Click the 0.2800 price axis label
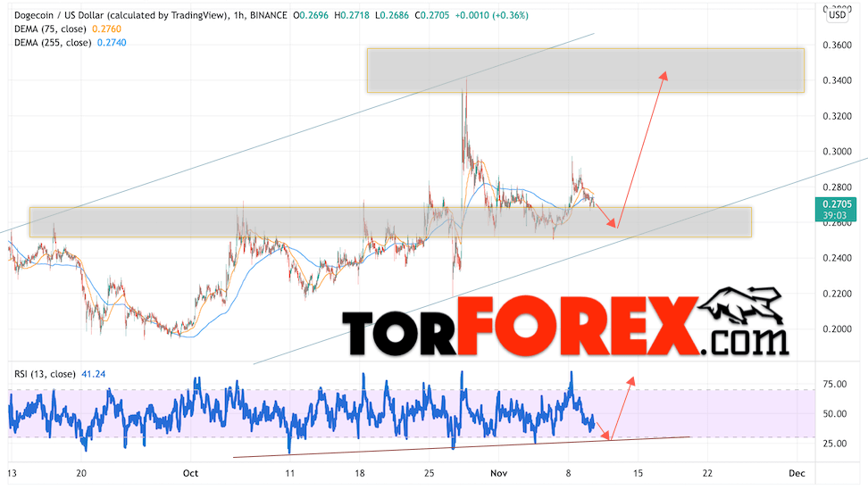The image size is (868, 490). click(x=837, y=187)
